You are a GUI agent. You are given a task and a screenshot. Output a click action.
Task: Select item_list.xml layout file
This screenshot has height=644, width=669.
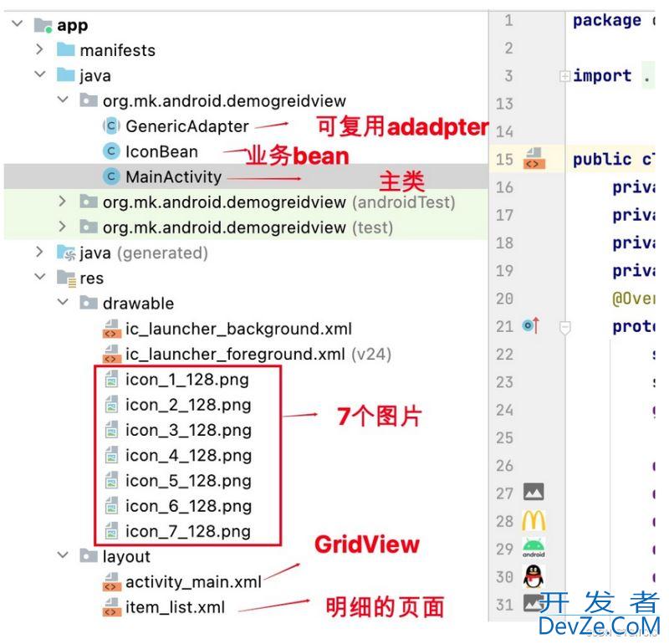click(x=175, y=607)
